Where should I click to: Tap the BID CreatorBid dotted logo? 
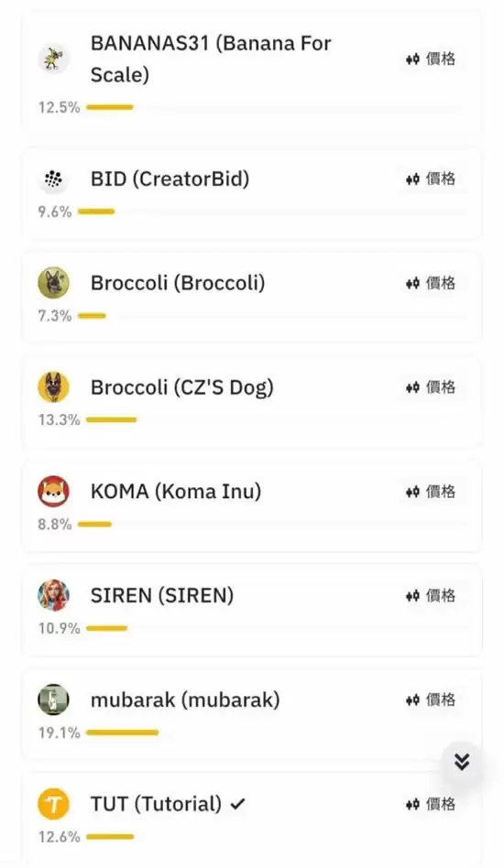point(54,179)
